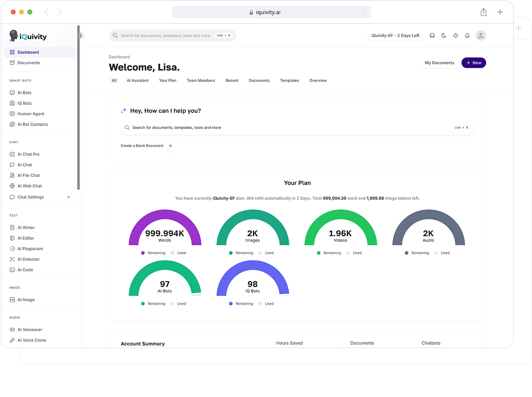Switch to the Team Members tab
This screenshot has width=532, height=397.
pos(201,81)
